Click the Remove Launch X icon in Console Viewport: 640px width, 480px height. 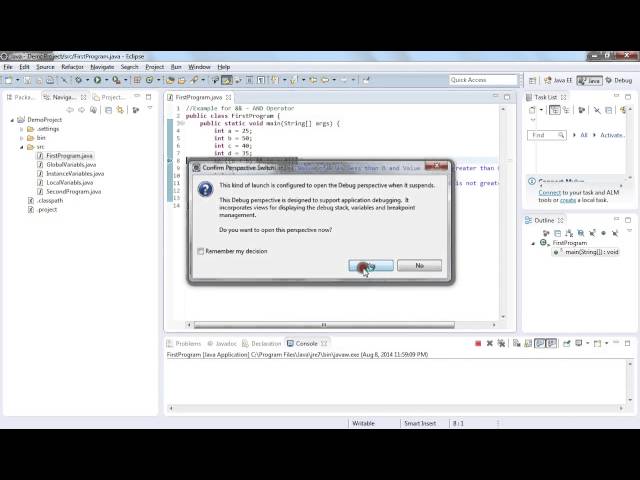pos(489,344)
